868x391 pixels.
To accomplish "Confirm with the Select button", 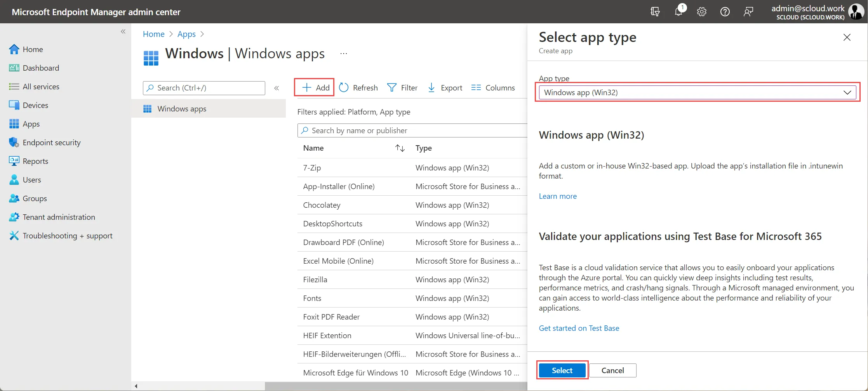I will tap(562, 370).
